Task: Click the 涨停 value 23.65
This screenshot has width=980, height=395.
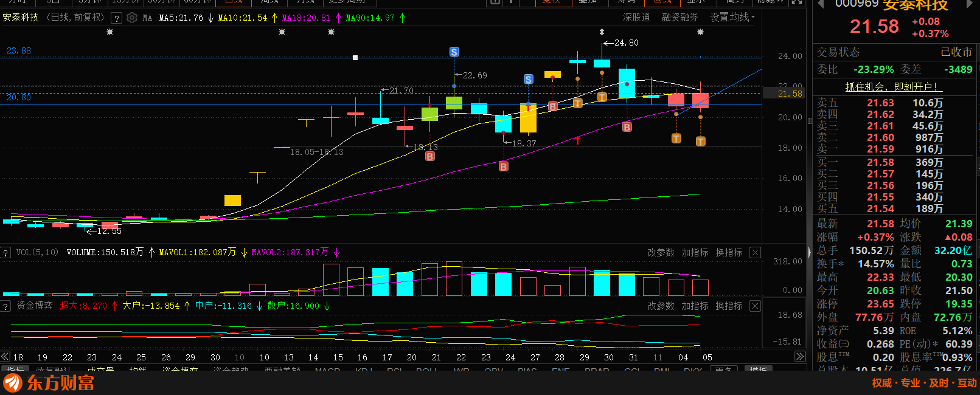Action: click(880, 304)
